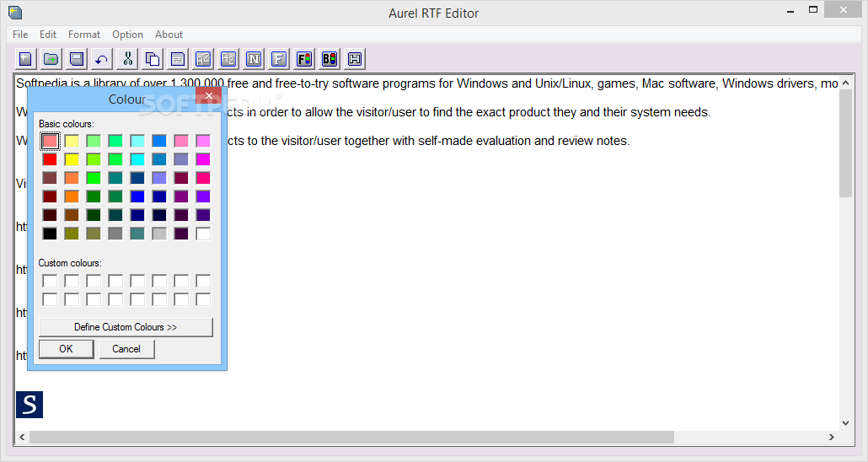Click the Copy icon in toolbar
Screen dimensions: 868x462
tap(153, 59)
